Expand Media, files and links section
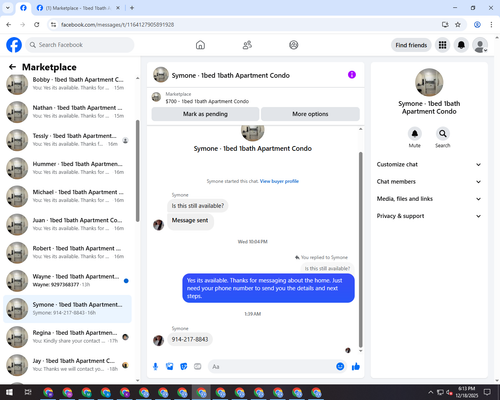The image size is (500, 400). click(429, 199)
